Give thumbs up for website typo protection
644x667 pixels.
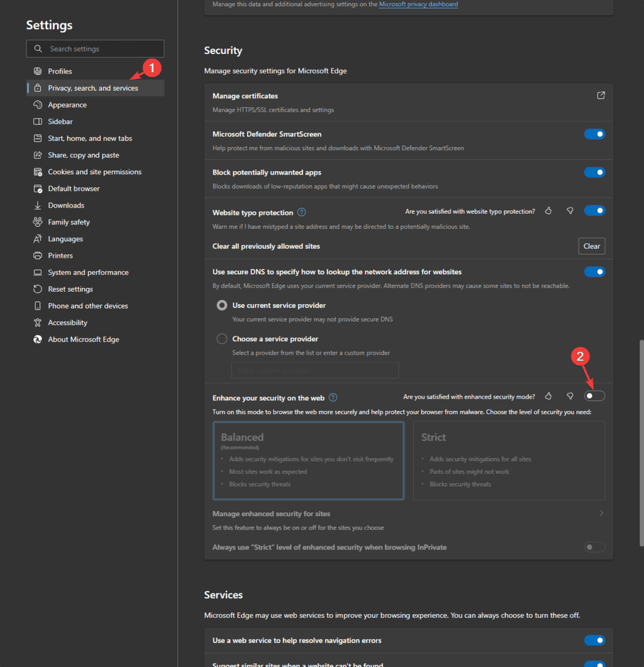548,211
